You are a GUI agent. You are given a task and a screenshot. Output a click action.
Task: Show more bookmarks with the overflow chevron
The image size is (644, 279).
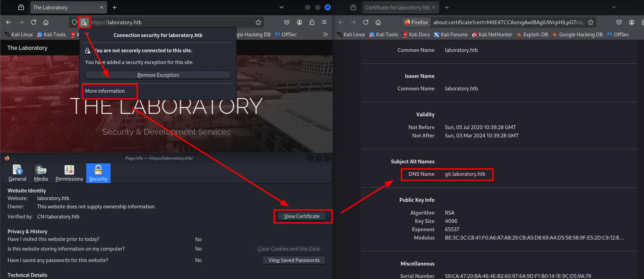pos(325,35)
